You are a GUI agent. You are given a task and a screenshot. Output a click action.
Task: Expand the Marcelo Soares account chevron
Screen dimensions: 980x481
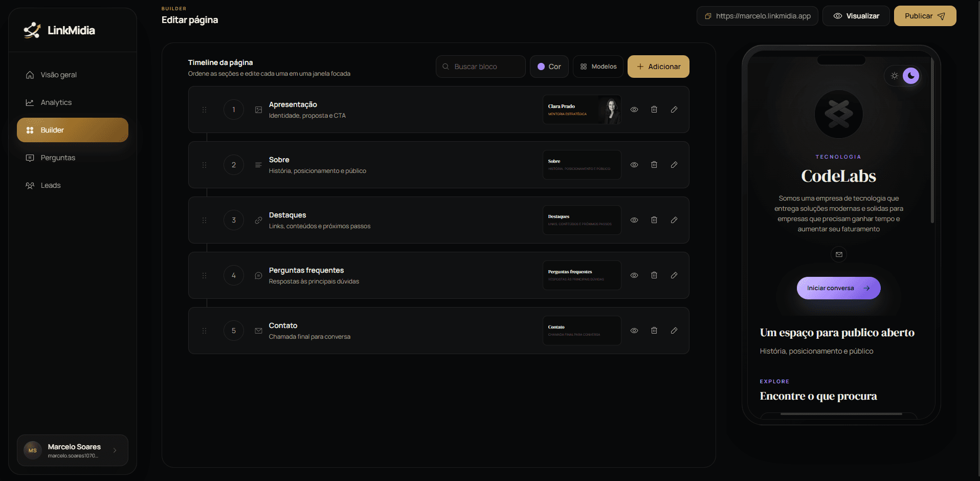point(115,450)
